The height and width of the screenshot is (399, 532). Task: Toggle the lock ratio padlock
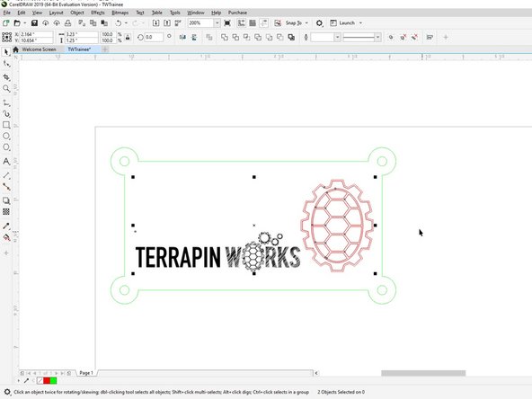pos(128,38)
